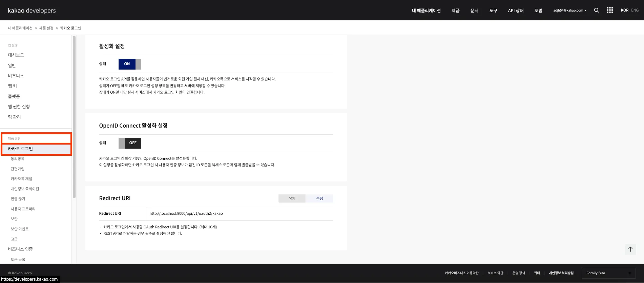Image resolution: width=644 pixels, height=283 pixels.
Task: Open the API 상태 menu
Action: point(516,11)
